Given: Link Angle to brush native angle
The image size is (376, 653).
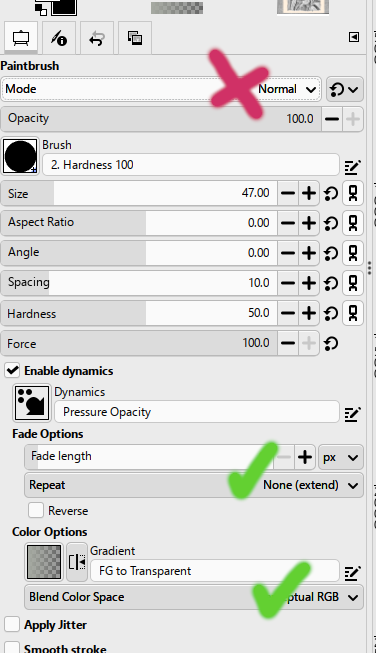Looking at the screenshot, I should coord(353,253).
